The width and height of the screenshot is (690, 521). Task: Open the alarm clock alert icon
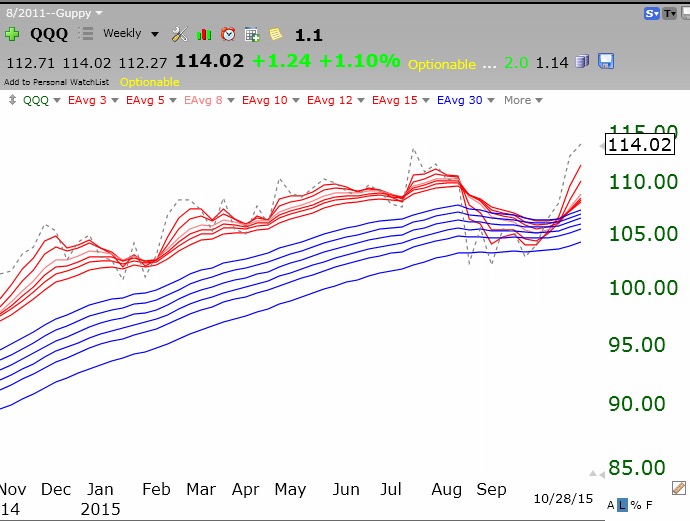pyautogui.click(x=228, y=34)
